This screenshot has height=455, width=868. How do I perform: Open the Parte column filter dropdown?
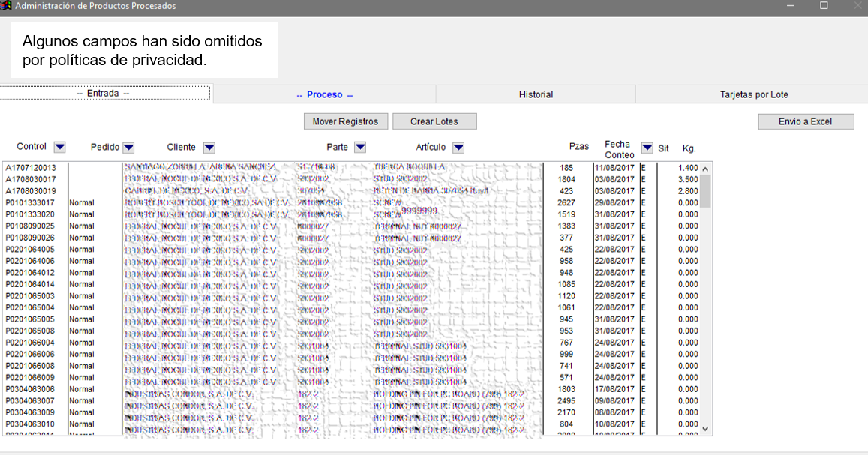(x=360, y=148)
